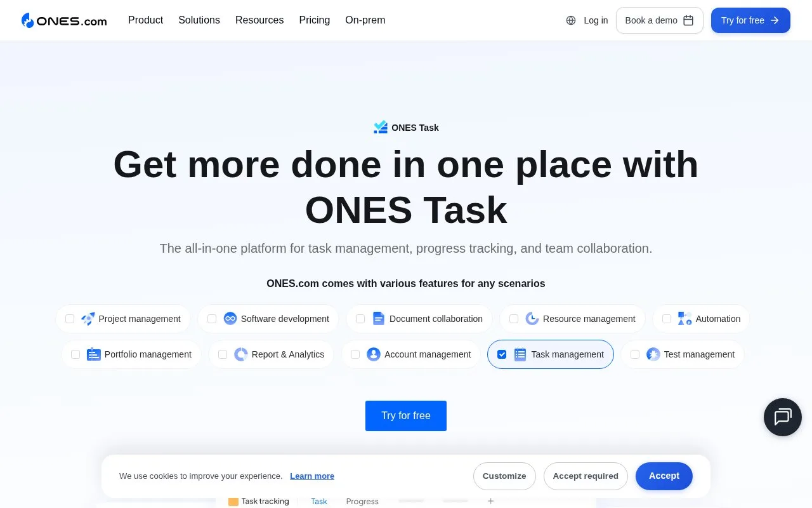Viewport: 812px width, 508px height.
Task: Click the Portfolio management icon
Action: point(94,354)
